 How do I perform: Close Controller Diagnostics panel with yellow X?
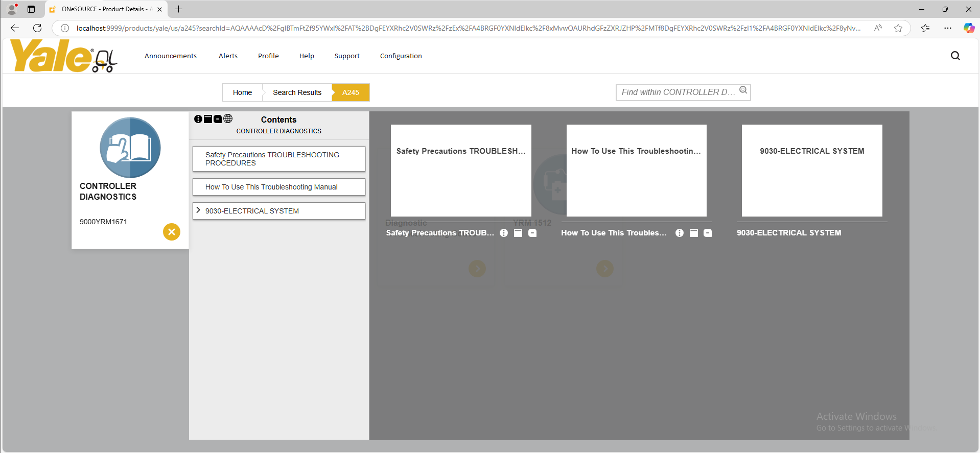[172, 232]
